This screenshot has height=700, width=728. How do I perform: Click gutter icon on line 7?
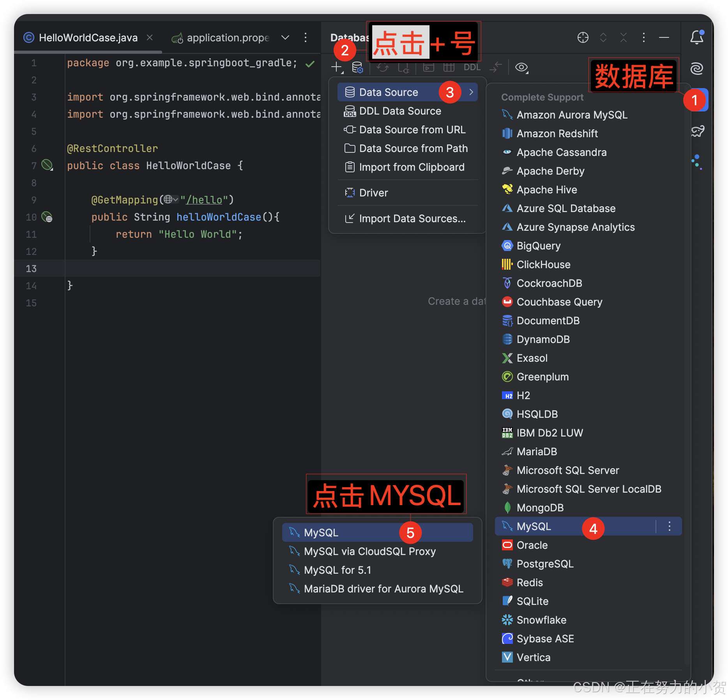(x=47, y=165)
